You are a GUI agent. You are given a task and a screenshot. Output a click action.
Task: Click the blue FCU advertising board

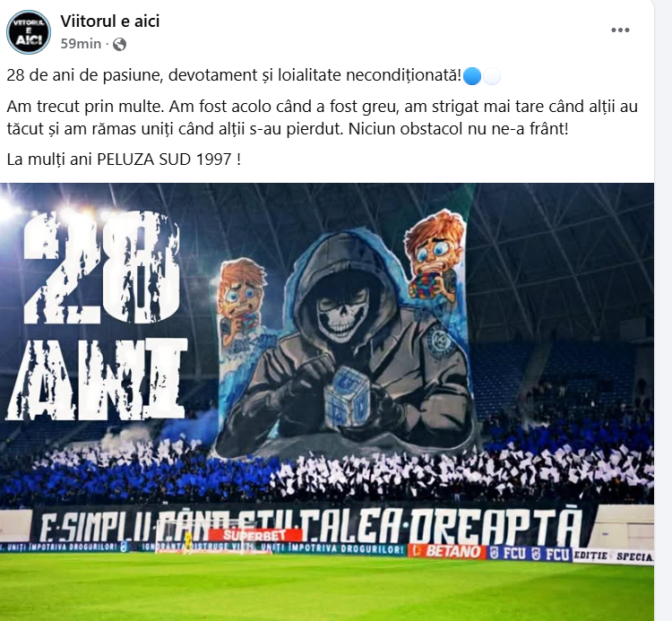click(530, 554)
